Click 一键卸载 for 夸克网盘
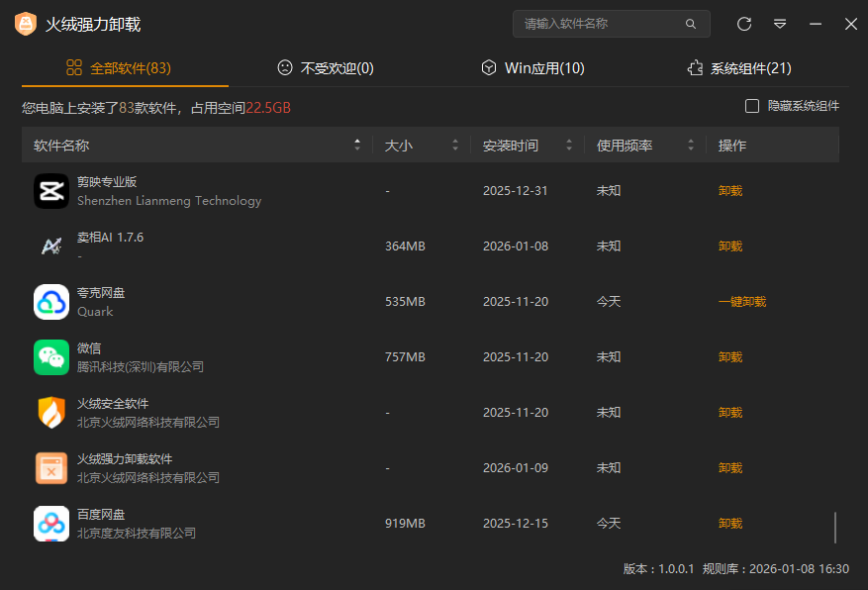Viewport: 868px width, 590px height. coord(741,301)
